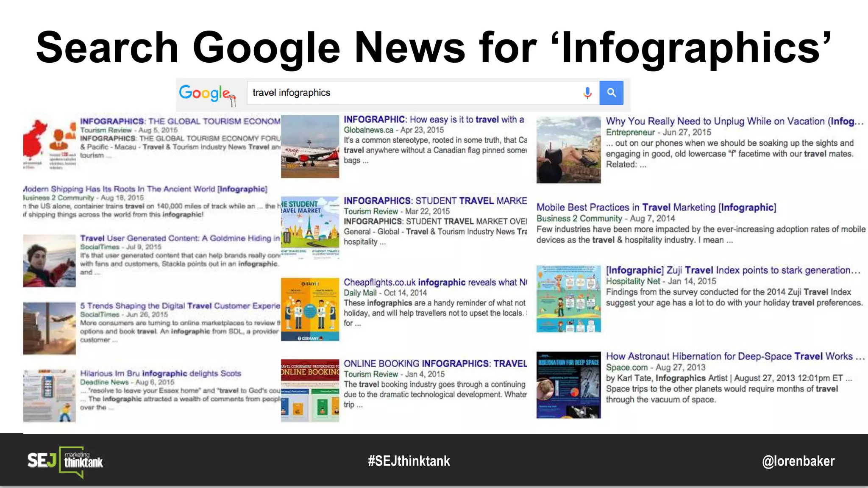Click 'Globalnews.ca - Apr 23, 2015' source

394,130
